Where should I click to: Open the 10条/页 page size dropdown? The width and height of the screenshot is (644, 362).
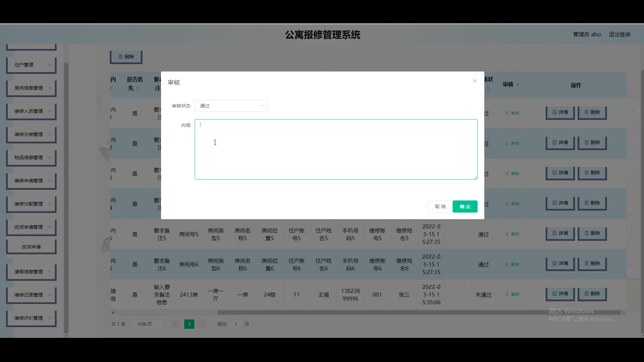coord(147,324)
